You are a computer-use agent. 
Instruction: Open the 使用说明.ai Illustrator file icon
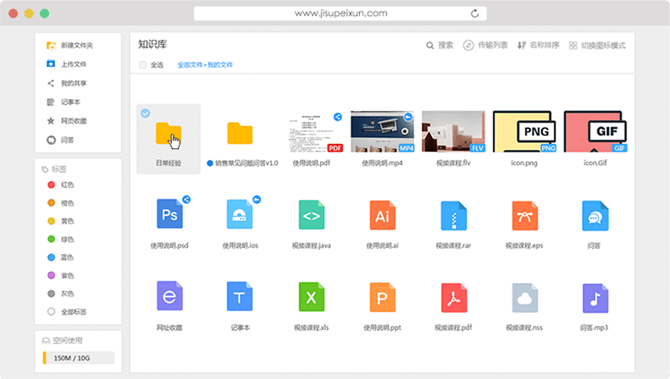pos(382,215)
